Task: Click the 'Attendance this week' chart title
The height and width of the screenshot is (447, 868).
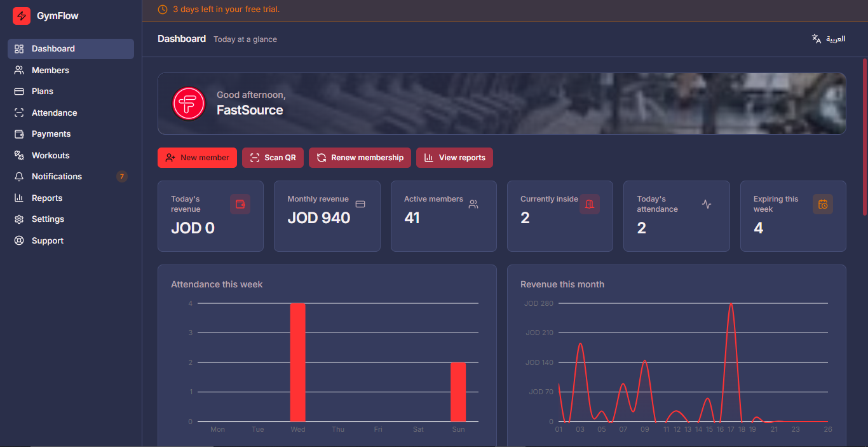Action: 217,284
